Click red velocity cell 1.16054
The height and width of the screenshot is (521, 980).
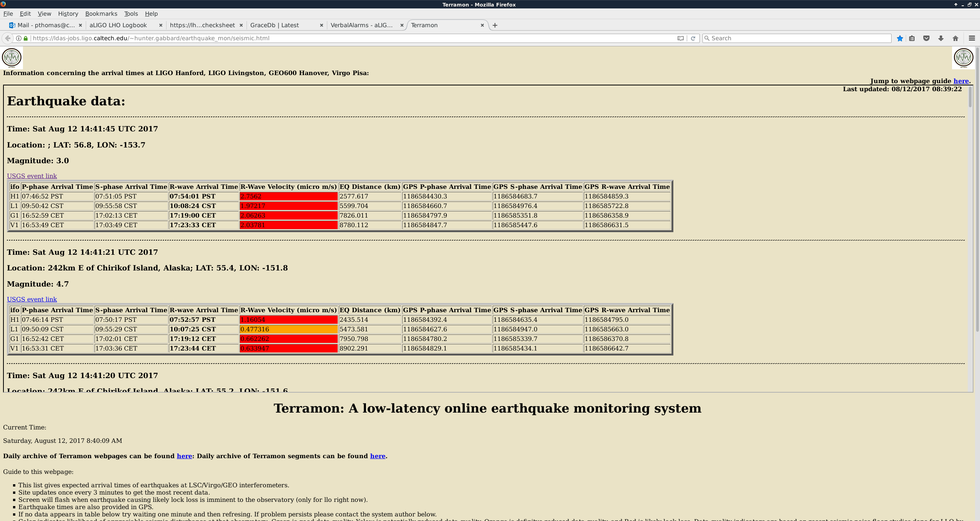289,320
